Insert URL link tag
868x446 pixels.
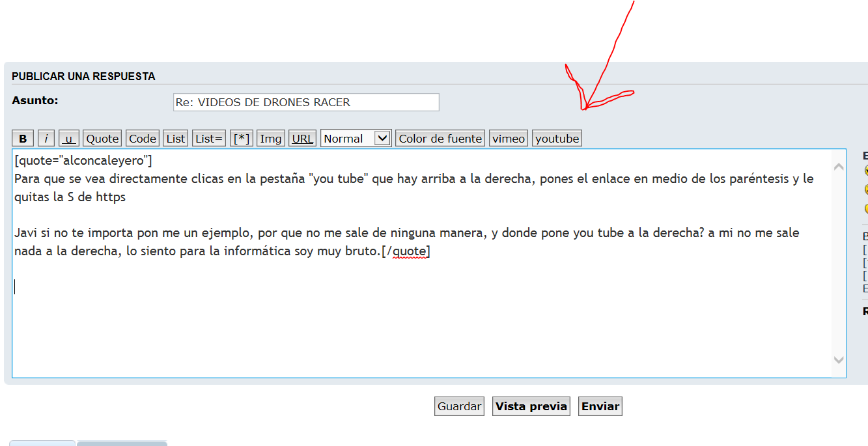(302, 139)
